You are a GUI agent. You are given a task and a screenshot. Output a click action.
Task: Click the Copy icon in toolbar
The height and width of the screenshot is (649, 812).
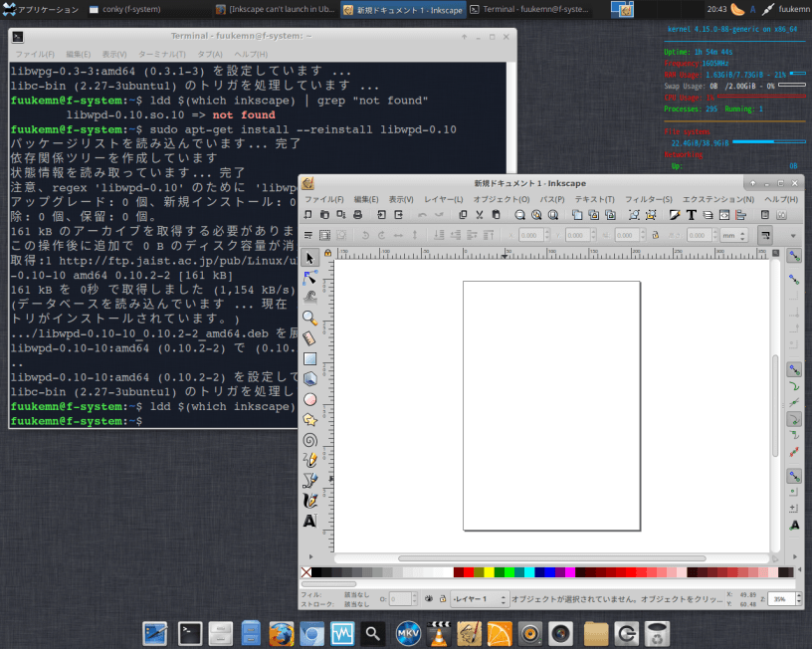pyautogui.click(x=463, y=214)
